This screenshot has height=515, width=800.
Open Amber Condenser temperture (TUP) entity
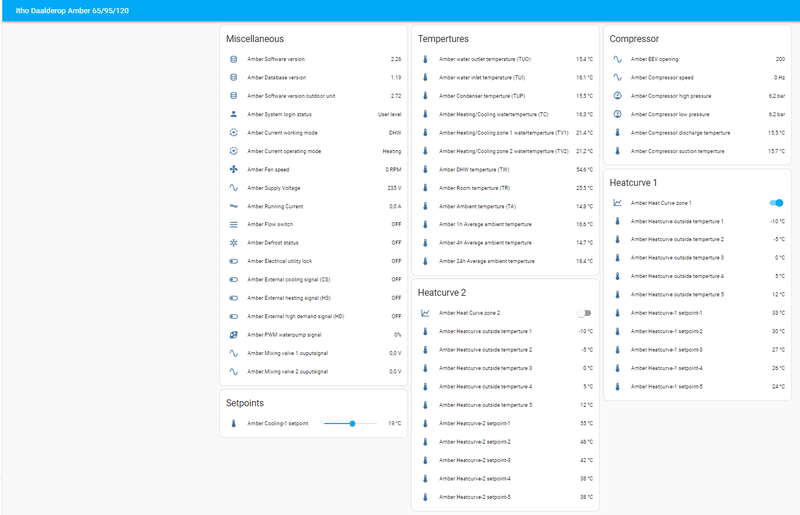[x=506, y=96]
